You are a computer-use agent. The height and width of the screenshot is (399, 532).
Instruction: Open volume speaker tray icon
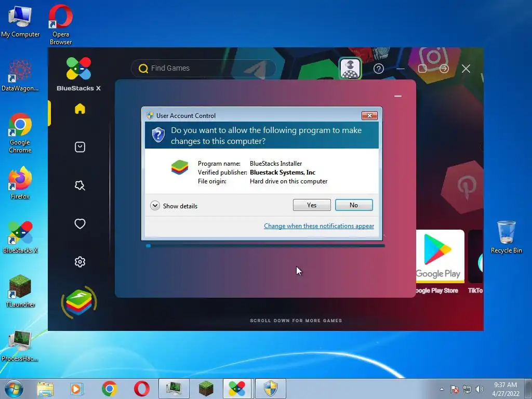point(480,389)
